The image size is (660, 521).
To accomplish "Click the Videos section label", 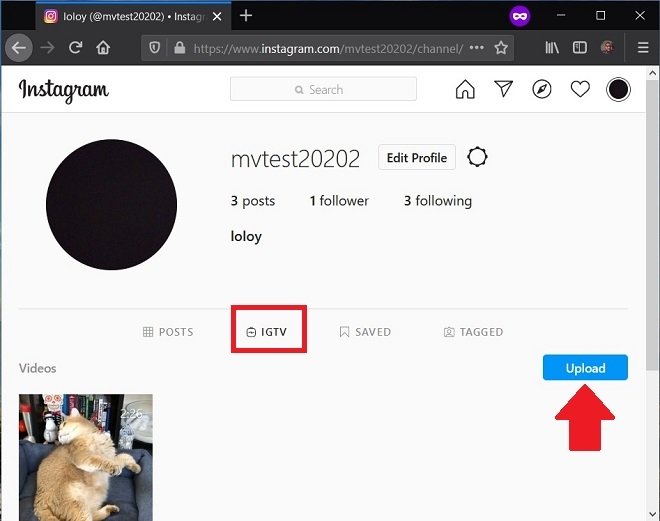I will coord(37,368).
